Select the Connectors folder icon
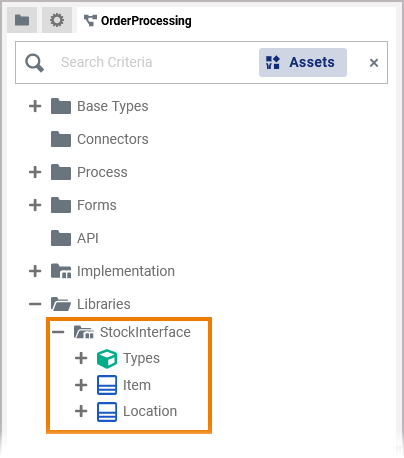Viewport: 404px width, 458px height. pos(61,139)
